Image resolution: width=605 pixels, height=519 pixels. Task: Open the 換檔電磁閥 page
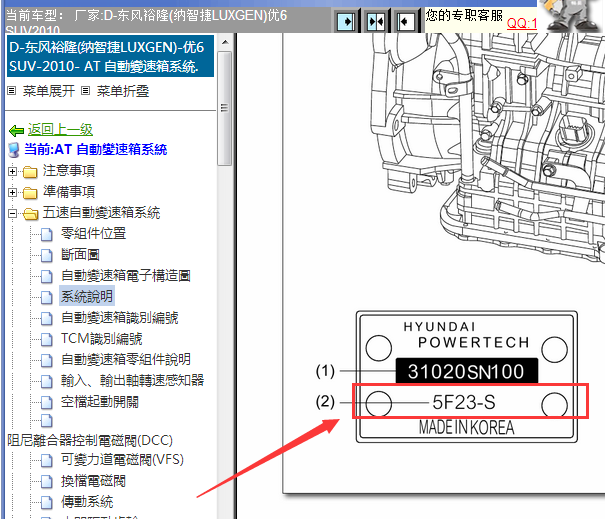click(93, 481)
